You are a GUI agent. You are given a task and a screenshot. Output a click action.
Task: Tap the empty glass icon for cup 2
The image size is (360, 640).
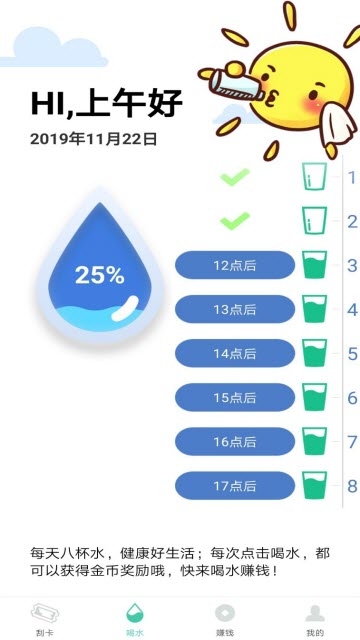(x=314, y=220)
